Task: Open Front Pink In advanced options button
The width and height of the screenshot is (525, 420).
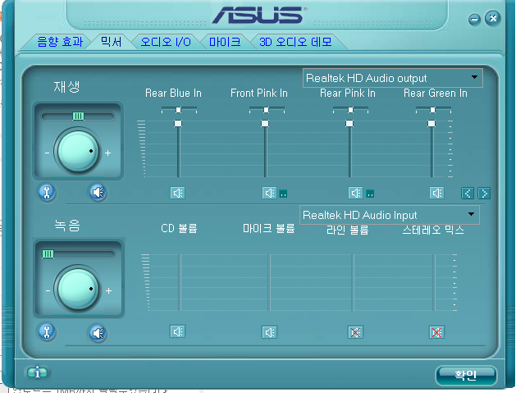Action: 283,194
